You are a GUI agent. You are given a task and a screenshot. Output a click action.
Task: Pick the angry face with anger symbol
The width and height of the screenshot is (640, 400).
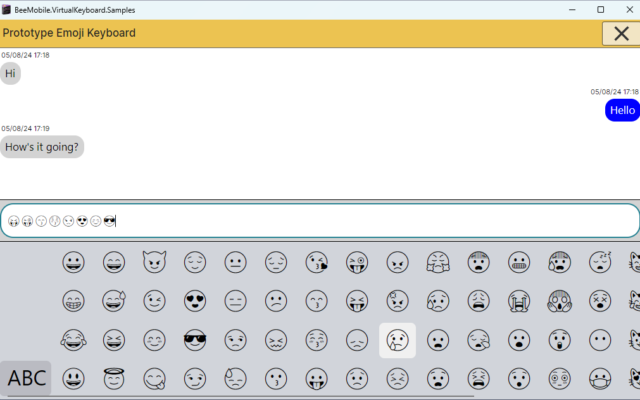(x=398, y=301)
